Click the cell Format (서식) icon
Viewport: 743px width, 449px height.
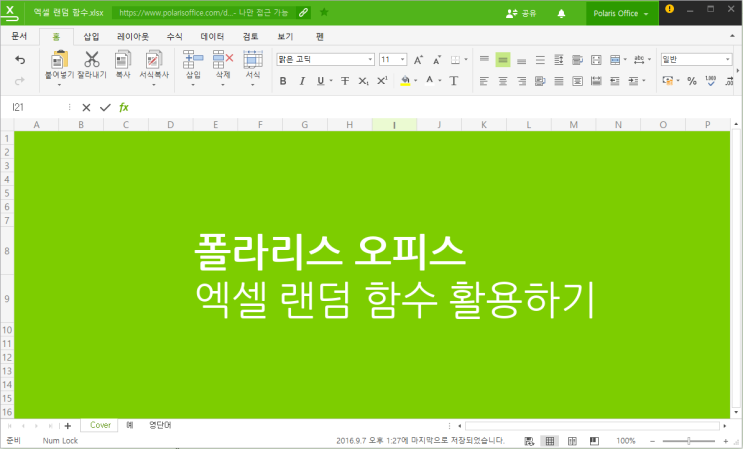253,60
